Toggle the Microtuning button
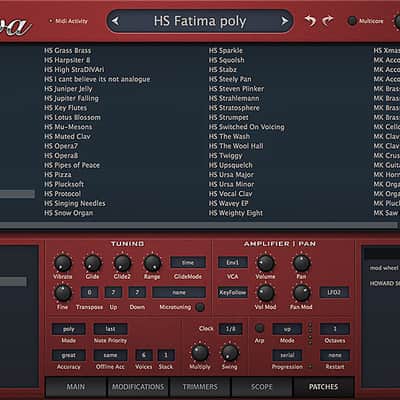The height and width of the screenshot is (400, 400). [x=200, y=307]
